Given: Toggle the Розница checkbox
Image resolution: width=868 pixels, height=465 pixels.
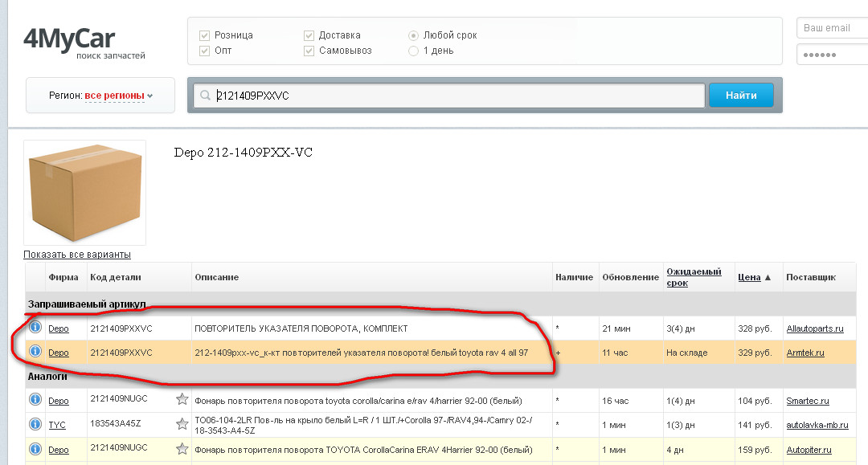Looking at the screenshot, I should 204,35.
